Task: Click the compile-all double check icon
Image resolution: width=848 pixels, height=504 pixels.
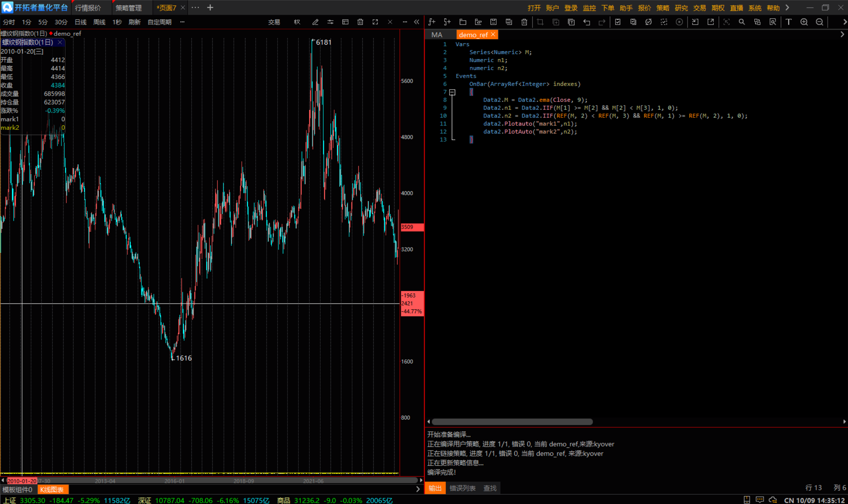Action: pos(633,22)
